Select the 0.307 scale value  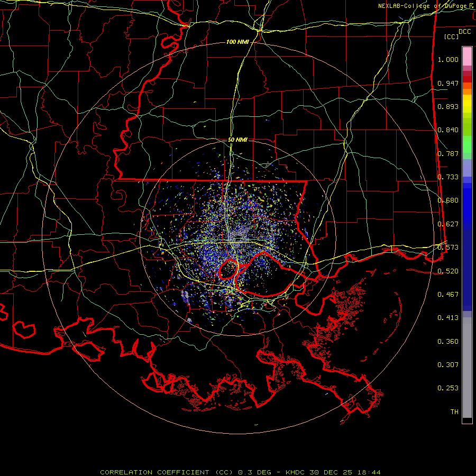(x=448, y=365)
